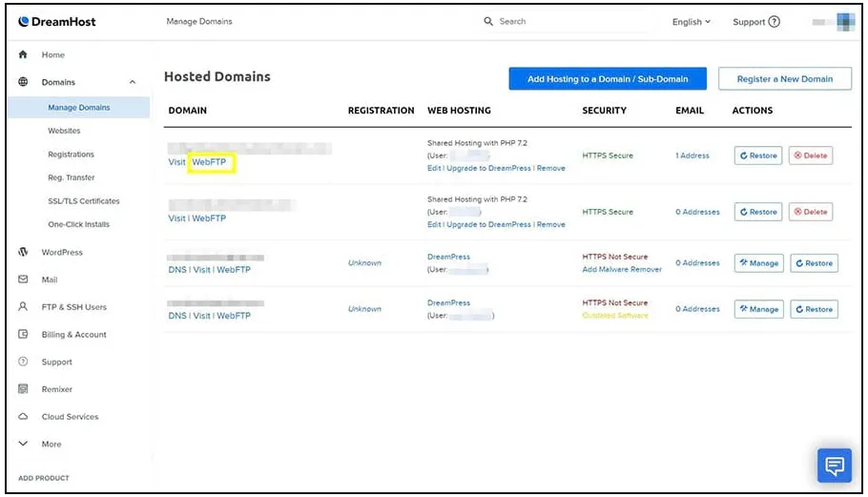This screenshot has height=497, width=868.
Task: Click the FTP & SSH Users person icon
Action: tap(23, 306)
